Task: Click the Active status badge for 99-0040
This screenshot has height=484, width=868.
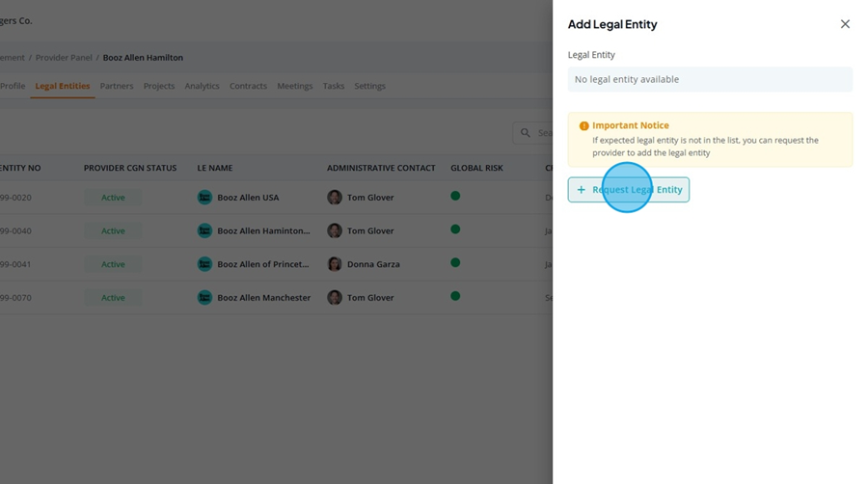Action: 113,230
